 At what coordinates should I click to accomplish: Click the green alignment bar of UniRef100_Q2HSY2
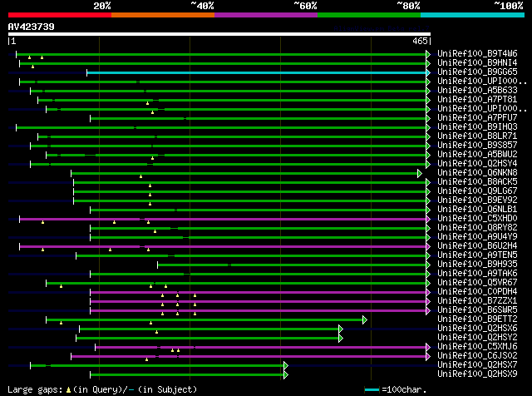click(x=208, y=339)
